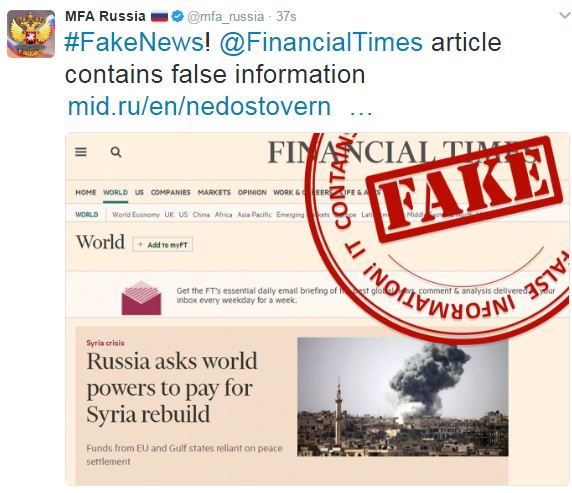
Task: Click the Syria smoke explosion photo
Action: coord(403,397)
